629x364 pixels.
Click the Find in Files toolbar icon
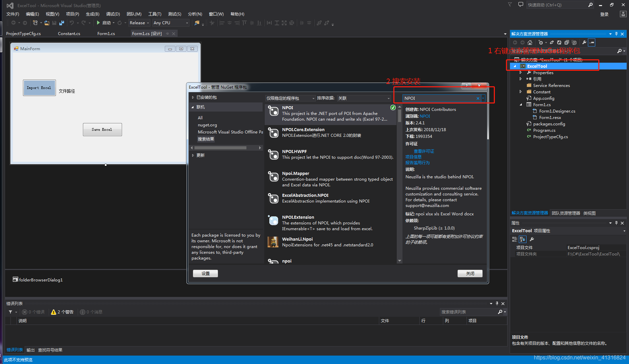pyautogui.click(x=197, y=23)
